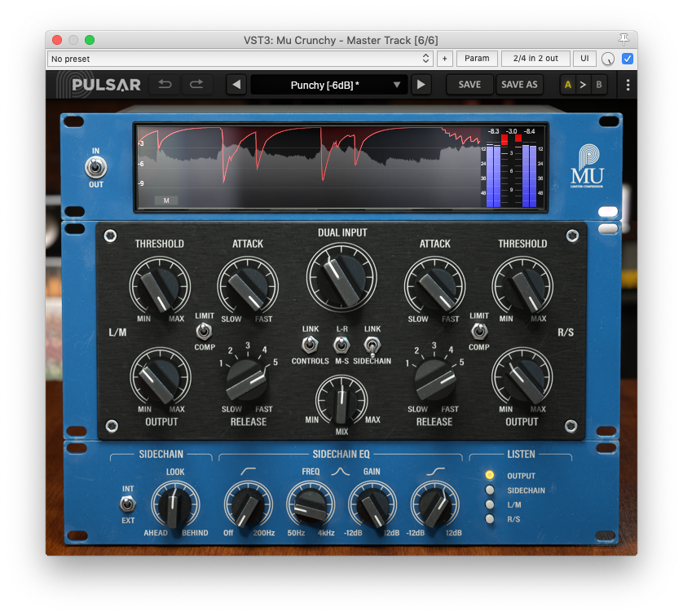Click the UI button

[584, 59]
